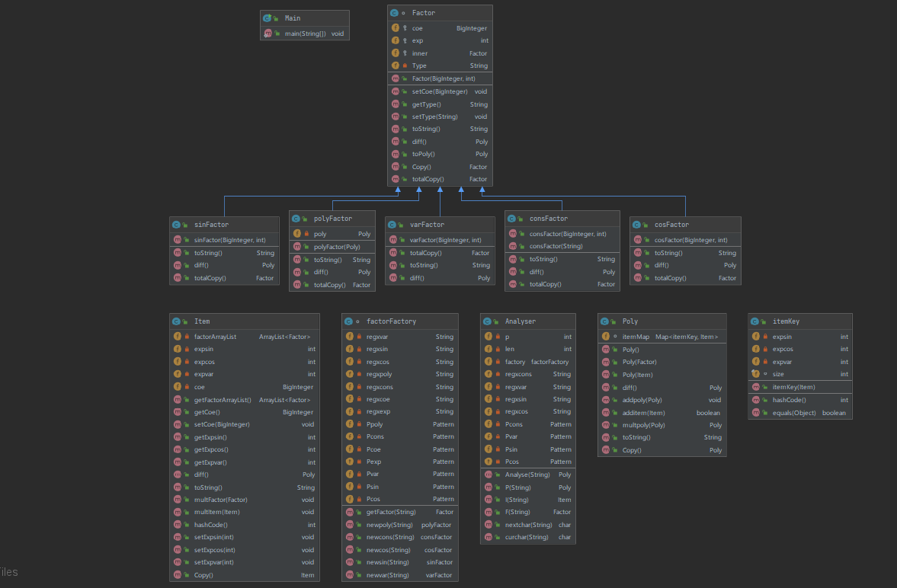Select cosFactor(BigInteger, int) constructor

685,240
